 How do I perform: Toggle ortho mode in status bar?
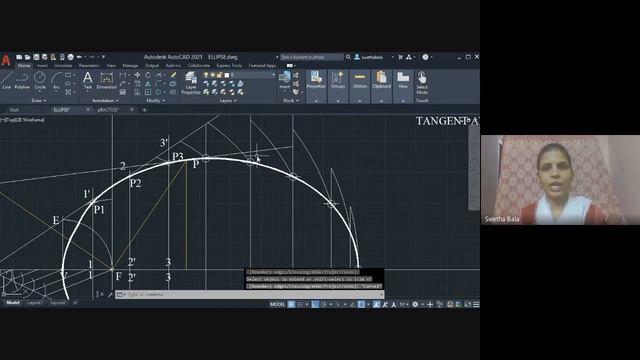(315, 304)
